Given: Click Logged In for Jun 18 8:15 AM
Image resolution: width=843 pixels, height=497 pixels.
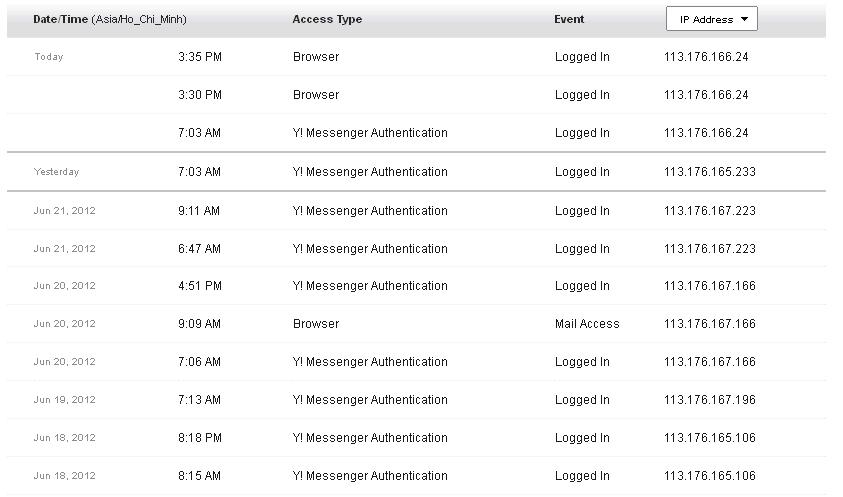Looking at the screenshot, I should pos(582,476).
